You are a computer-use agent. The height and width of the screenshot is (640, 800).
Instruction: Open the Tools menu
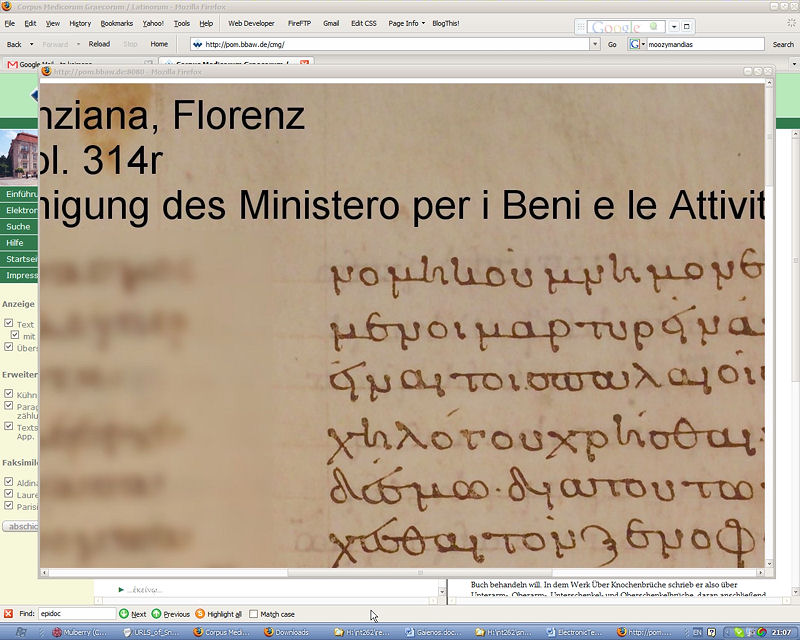(x=181, y=23)
